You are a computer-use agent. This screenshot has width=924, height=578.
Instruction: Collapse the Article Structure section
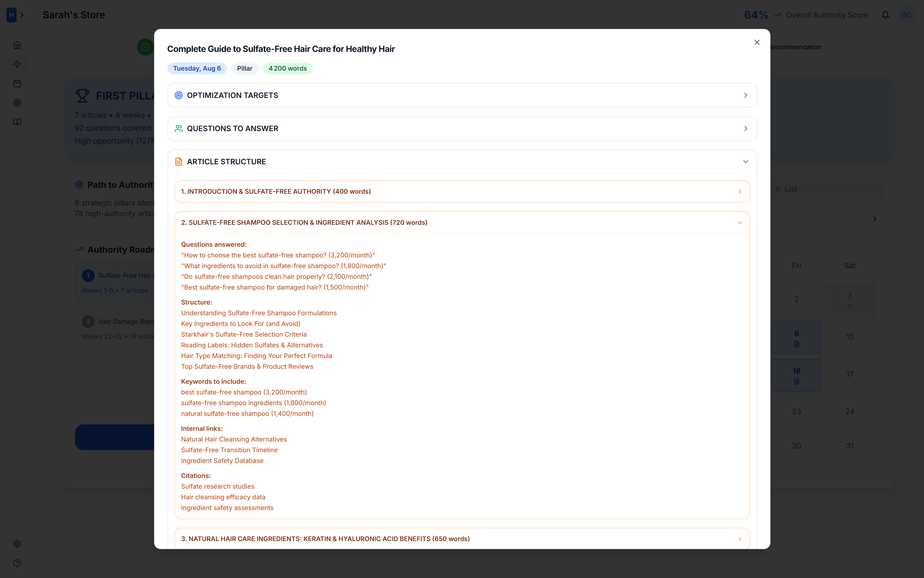[462, 162]
